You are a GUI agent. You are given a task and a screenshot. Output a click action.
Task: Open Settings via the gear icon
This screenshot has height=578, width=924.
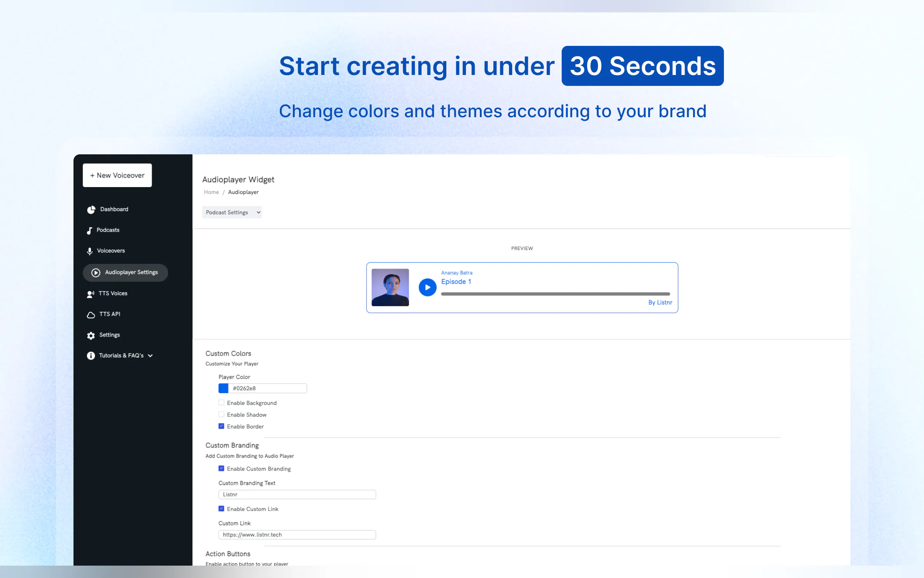coord(91,335)
